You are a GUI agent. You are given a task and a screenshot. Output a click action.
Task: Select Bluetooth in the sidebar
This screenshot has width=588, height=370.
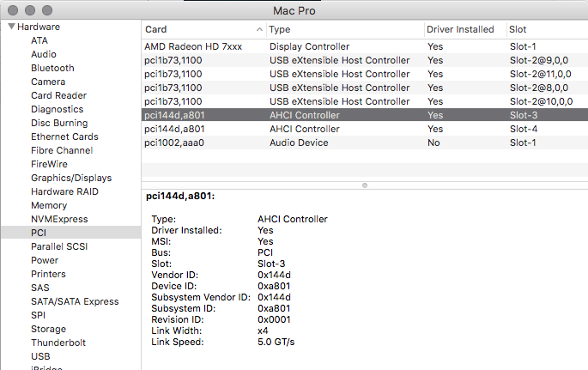click(52, 68)
